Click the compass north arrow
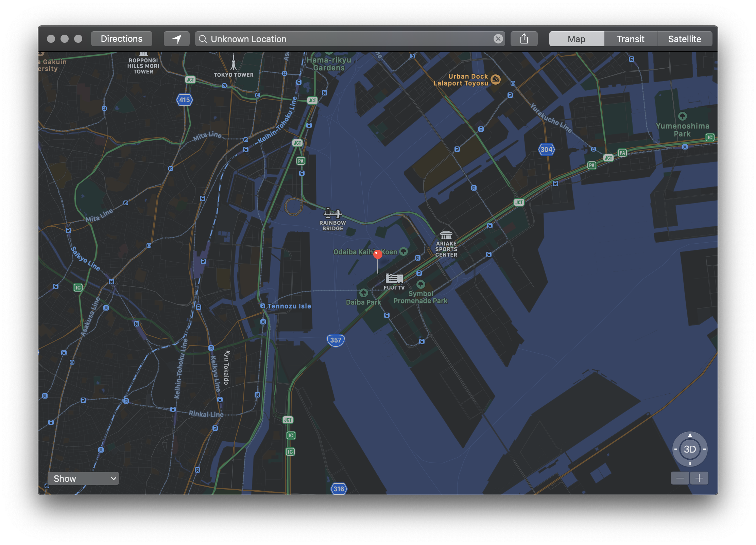Screen dimensions: 756x545 click(x=690, y=435)
